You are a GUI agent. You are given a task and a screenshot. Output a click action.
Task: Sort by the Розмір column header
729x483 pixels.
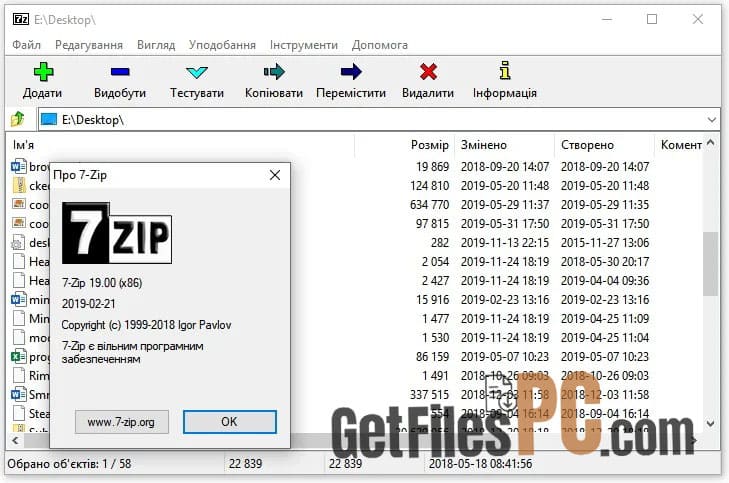coord(404,145)
